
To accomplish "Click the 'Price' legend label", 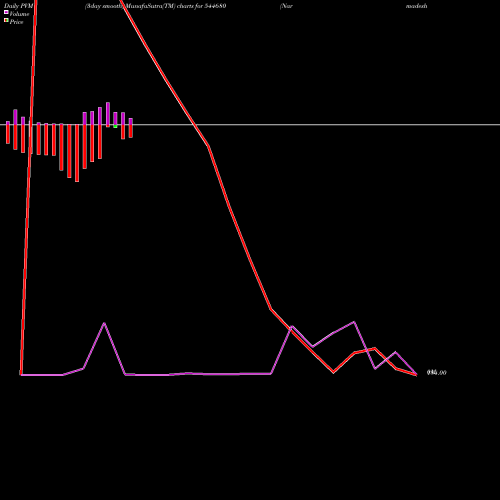I will [16, 22].
